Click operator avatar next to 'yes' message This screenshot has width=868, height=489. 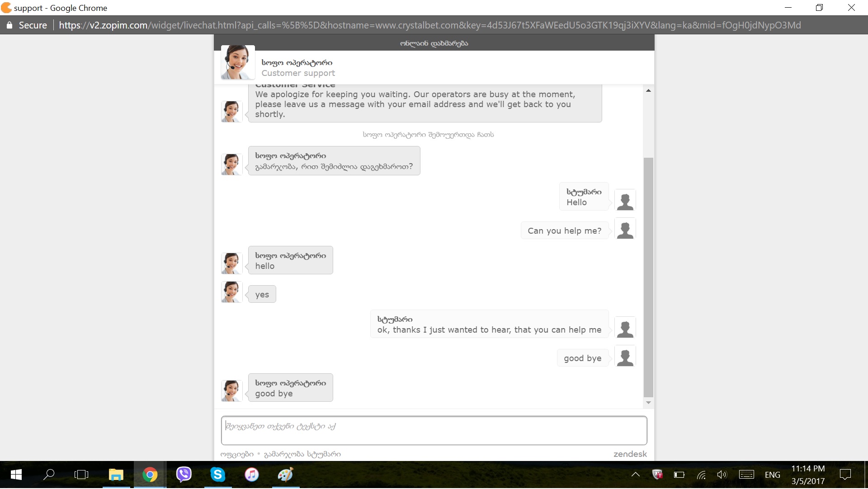tap(231, 292)
